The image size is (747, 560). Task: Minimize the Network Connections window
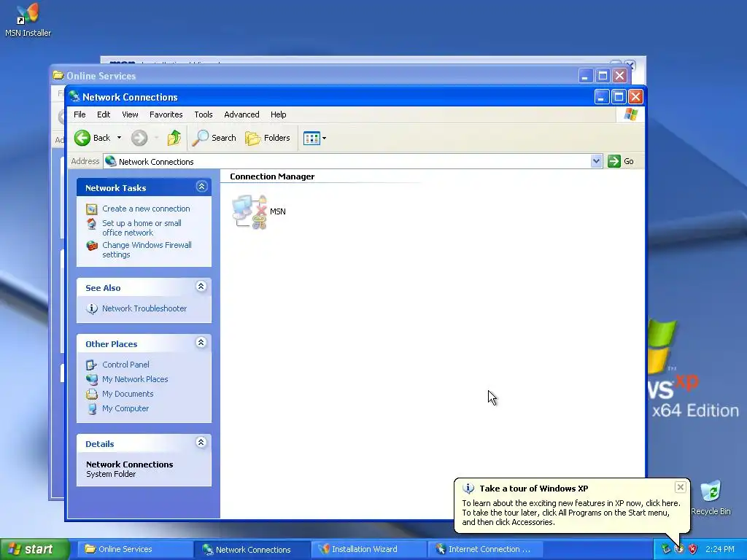(602, 97)
